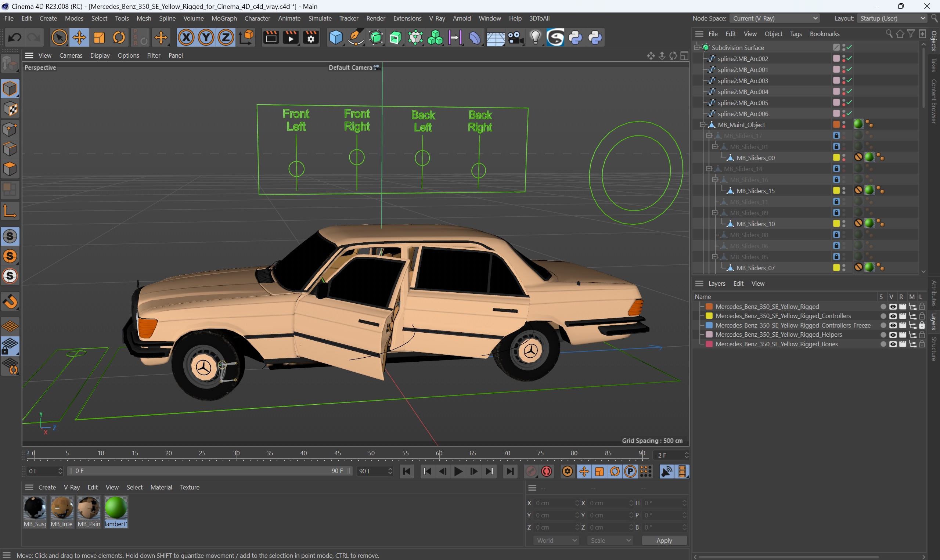Click the Camera object icon
The image size is (940, 560).
(x=515, y=37)
